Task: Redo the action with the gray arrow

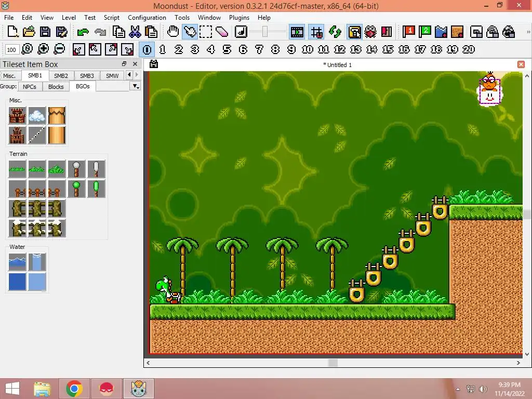Action: pyautogui.click(x=100, y=32)
